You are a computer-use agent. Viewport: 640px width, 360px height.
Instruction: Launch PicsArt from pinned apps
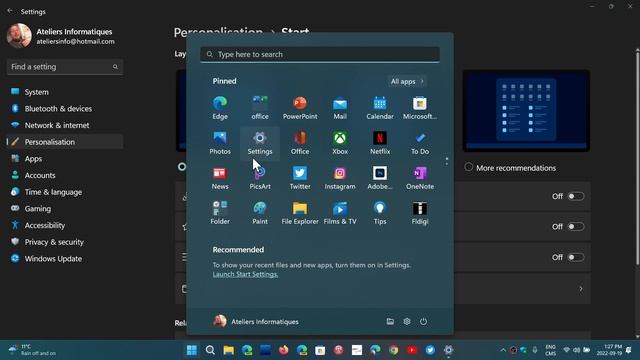[x=260, y=178]
